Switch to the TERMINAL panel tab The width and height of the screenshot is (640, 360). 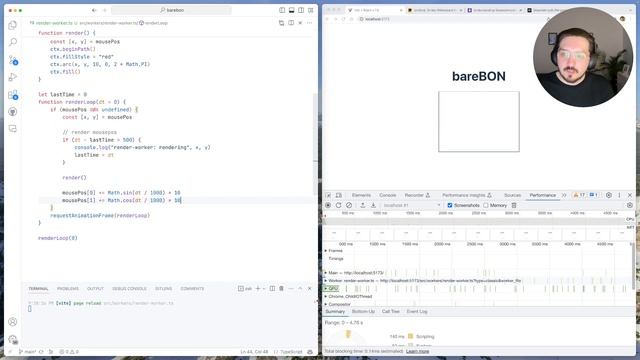(x=38, y=289)
